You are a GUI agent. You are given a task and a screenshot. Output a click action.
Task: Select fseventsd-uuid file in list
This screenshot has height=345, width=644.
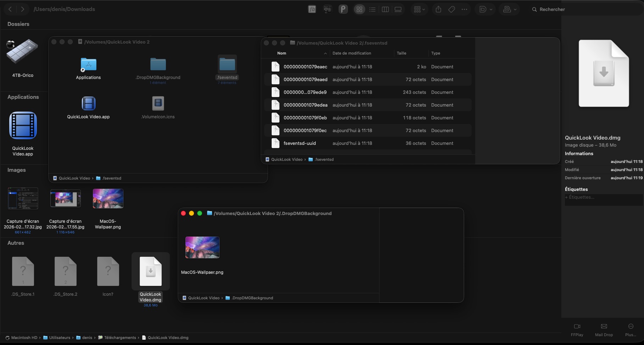tap(300, 143)
